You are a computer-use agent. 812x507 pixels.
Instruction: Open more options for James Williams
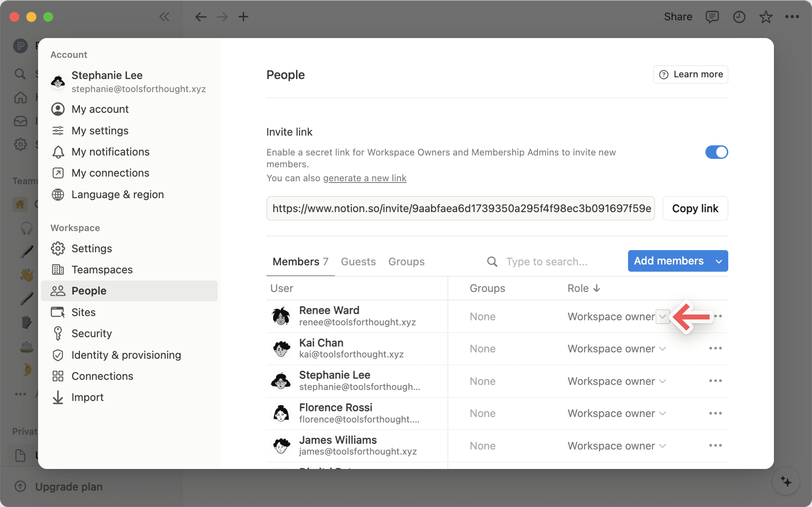tap(715, 446)
